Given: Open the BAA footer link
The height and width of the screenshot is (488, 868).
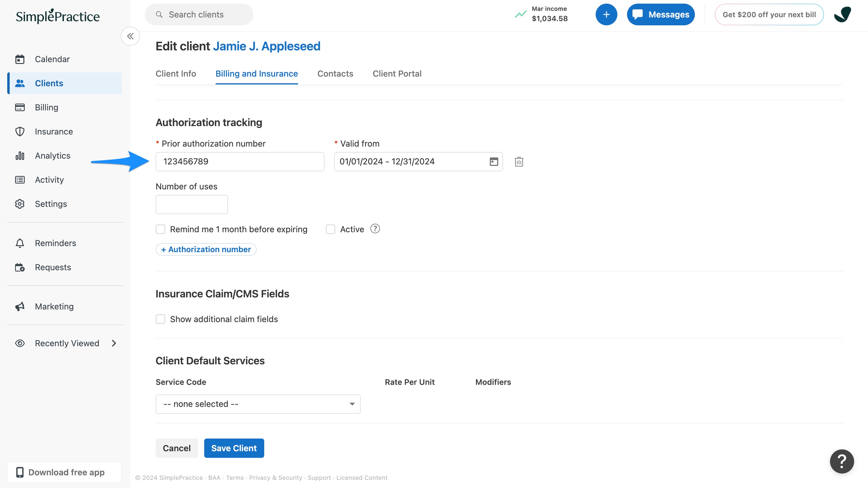Looking at the screenshot, I should (x=214, y=477).
